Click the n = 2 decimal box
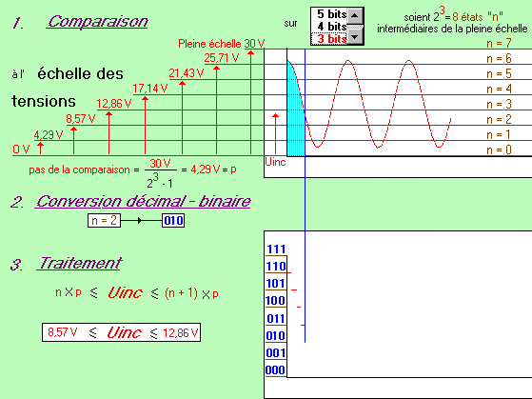This screenshot has width=532, height=399. (104, 221)
